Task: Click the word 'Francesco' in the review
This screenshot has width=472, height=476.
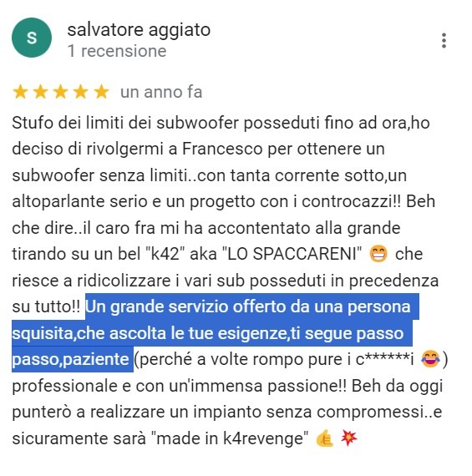Action: tap(222, 149)
